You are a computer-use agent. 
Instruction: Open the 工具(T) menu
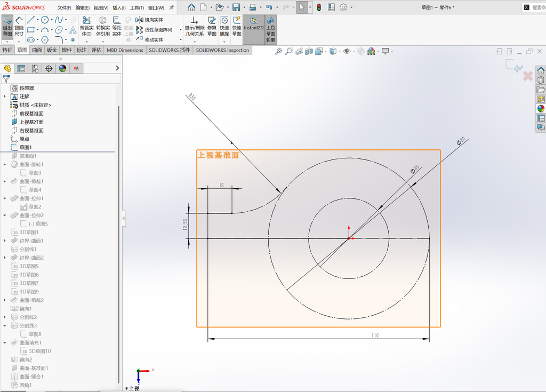tap(137, 7)
